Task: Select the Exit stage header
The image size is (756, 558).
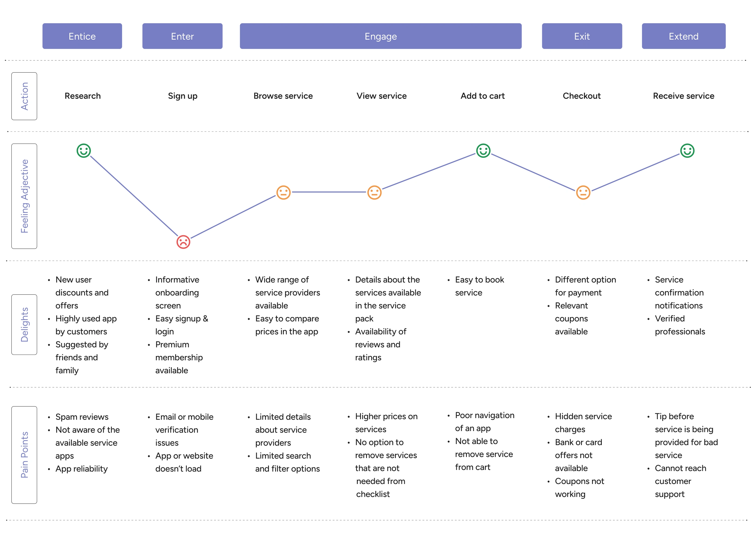Action: 582,36
